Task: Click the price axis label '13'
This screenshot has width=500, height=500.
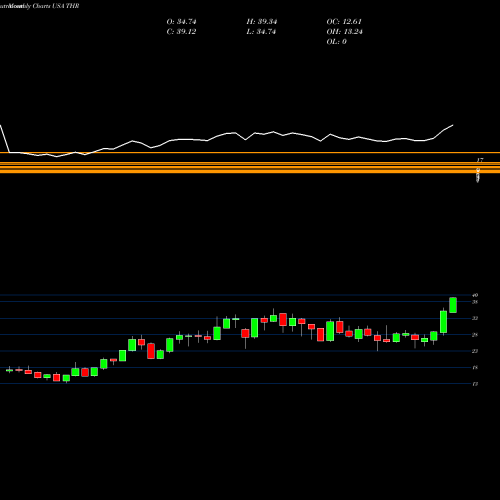Action: (475, 384)
